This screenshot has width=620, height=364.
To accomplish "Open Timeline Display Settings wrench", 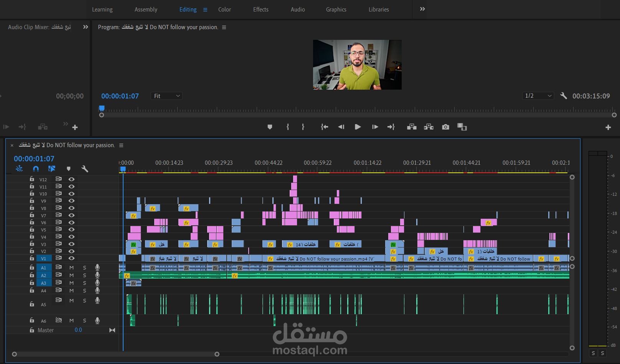I will [x=85, y=169].
